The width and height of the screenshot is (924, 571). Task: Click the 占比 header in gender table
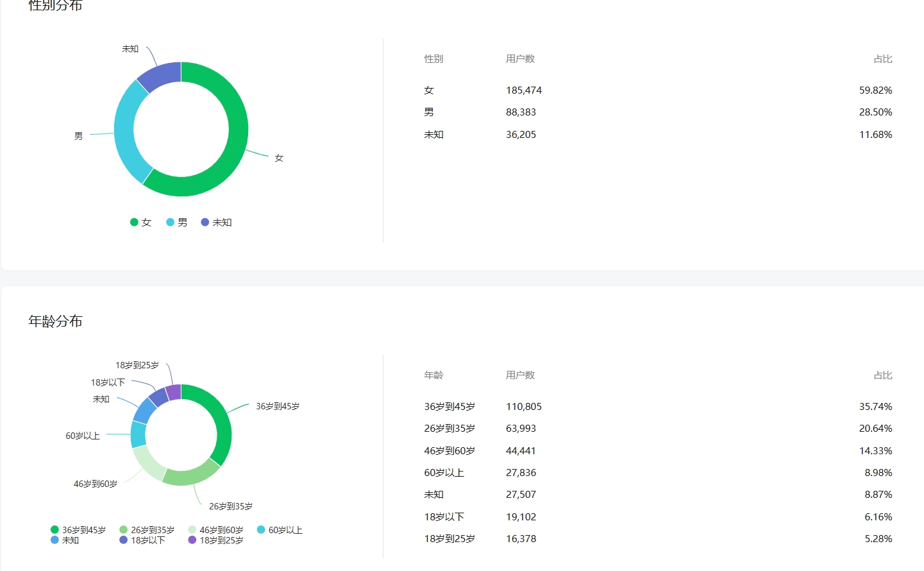pos(883,59)
